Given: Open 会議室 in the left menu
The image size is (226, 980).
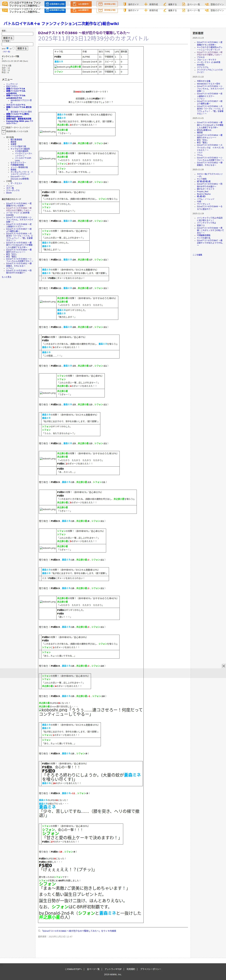Looking at the screenshot, I should click(13, 144).
